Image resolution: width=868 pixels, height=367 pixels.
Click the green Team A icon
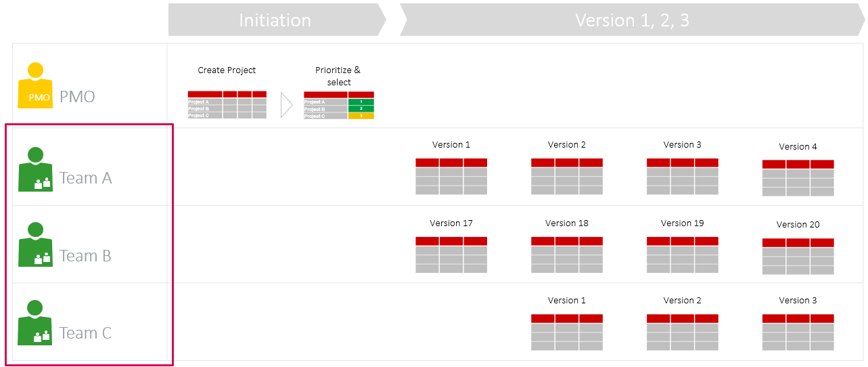35,169
